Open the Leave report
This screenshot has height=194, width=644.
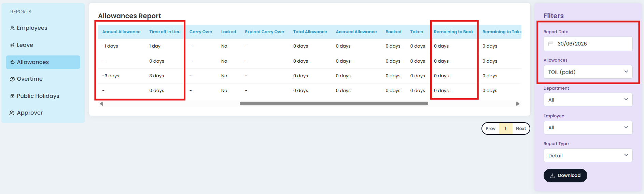43,45
